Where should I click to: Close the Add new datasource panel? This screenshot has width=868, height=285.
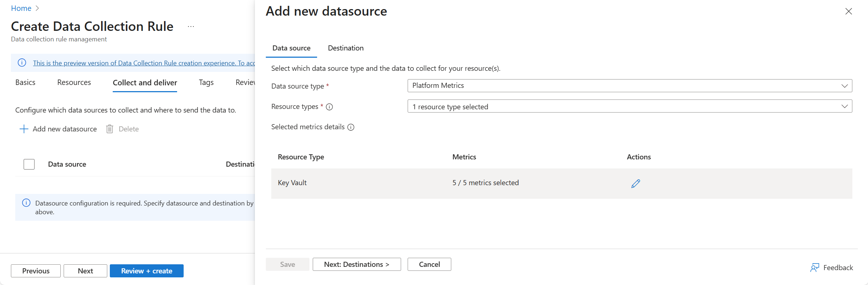tap(848, 12)
